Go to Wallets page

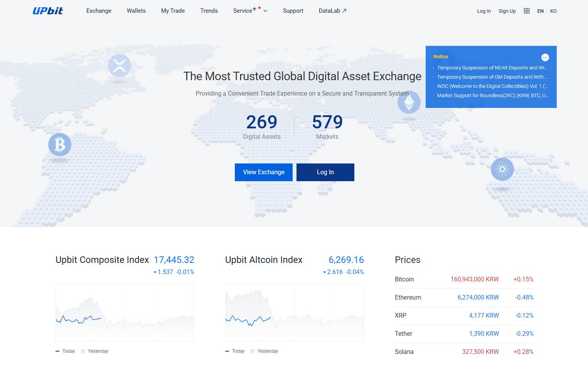136,11
